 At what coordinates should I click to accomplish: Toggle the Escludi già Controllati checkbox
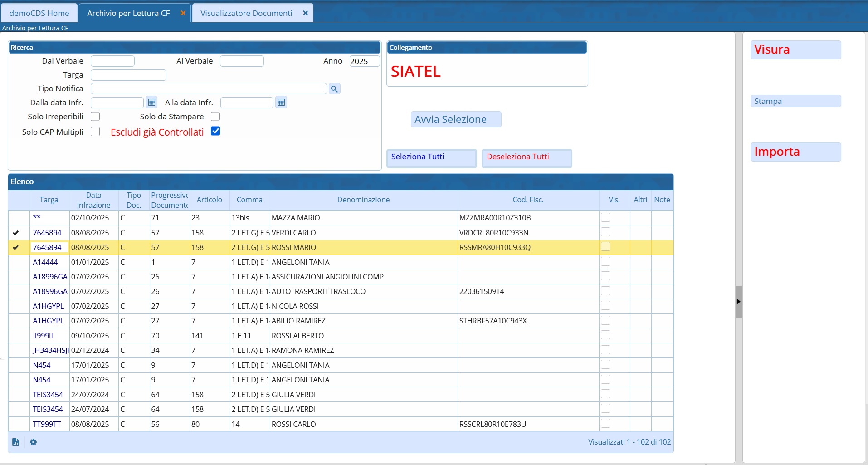pyautogui.click(x=215, y=132)
